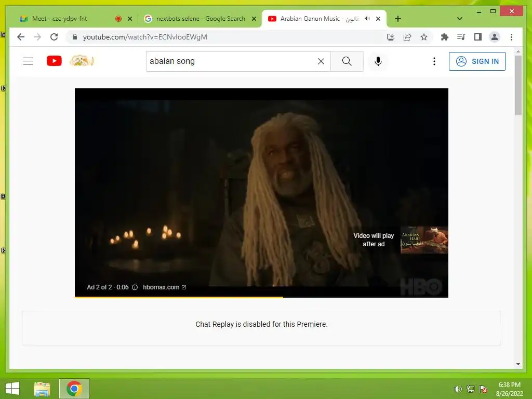
Task: Click the ad progress bar
Action: (x=261, y=297)
